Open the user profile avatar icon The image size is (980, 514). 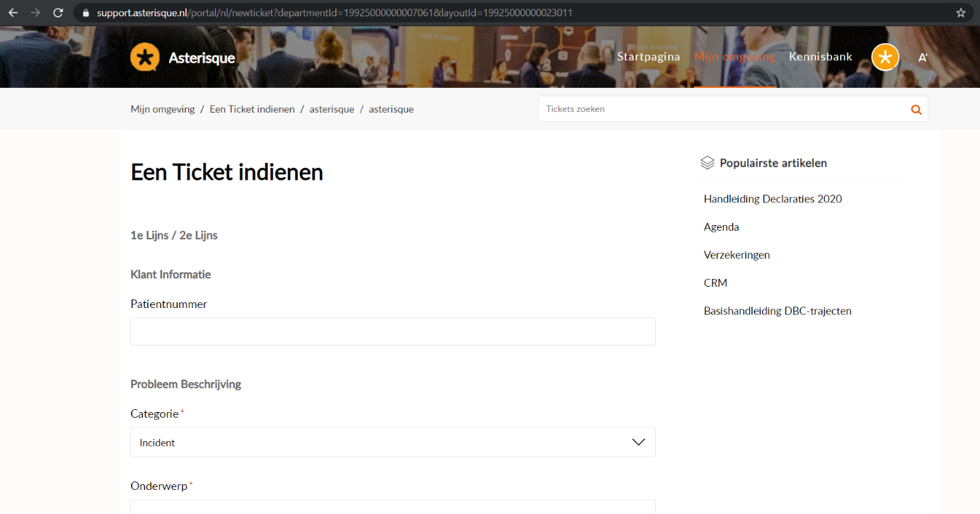(x=884, y=57)
